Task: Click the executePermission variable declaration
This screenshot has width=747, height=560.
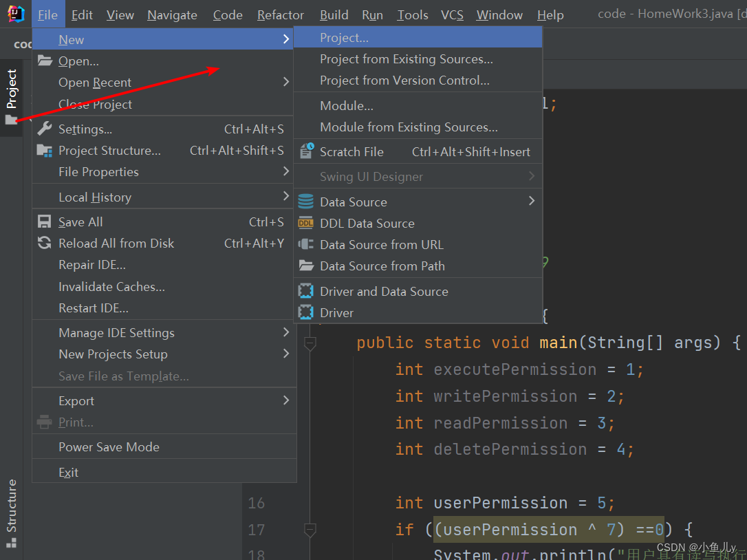Action: tap(515, 369)
